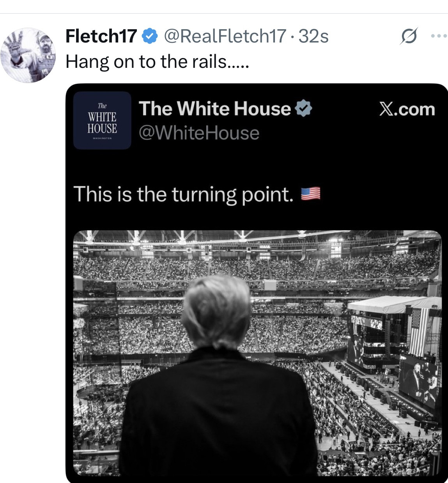Click the White House verified badge
The image size is (448, 483).
[303, 108]
